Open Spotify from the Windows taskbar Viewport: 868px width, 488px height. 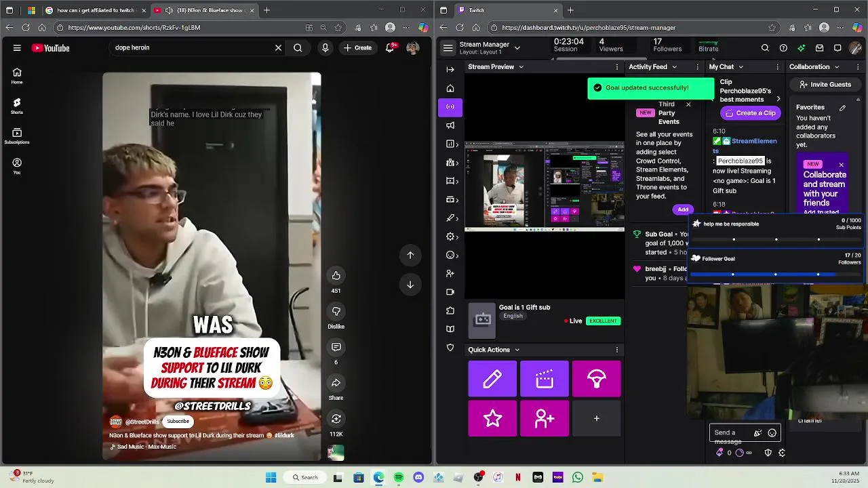coord(399,477)
